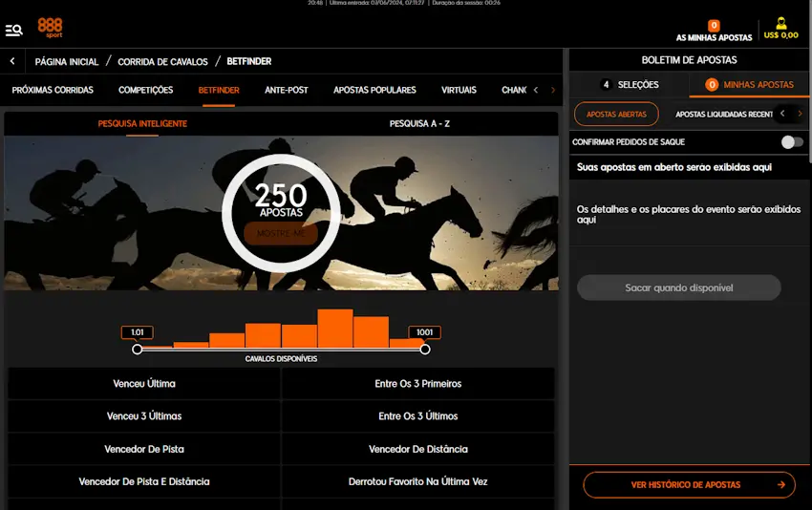Screen dimensions: 812x510
Task: Click the 888sport logo
Action: (x=50, y=28)
